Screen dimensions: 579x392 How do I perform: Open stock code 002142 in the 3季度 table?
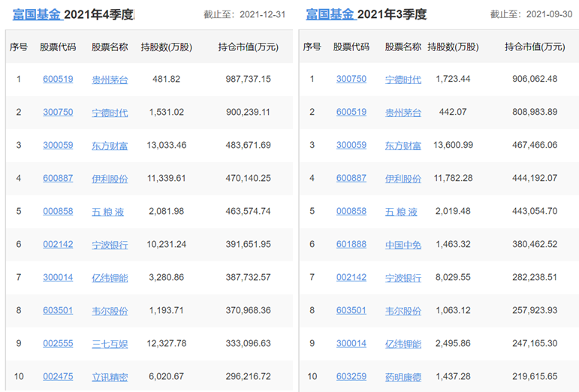click(x=351, y=277)
